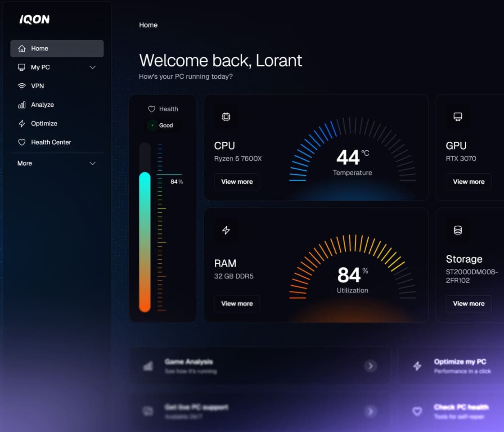This screenshot has height=432, width=504.
Task: Select the Analyze sidebar icon
Action: point(22,104)
